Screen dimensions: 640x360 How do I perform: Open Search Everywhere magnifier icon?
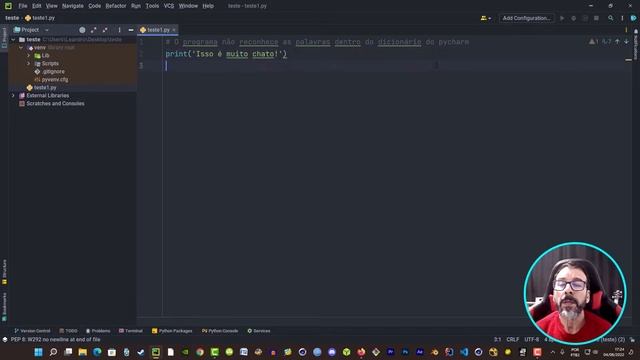pos(611,18)
